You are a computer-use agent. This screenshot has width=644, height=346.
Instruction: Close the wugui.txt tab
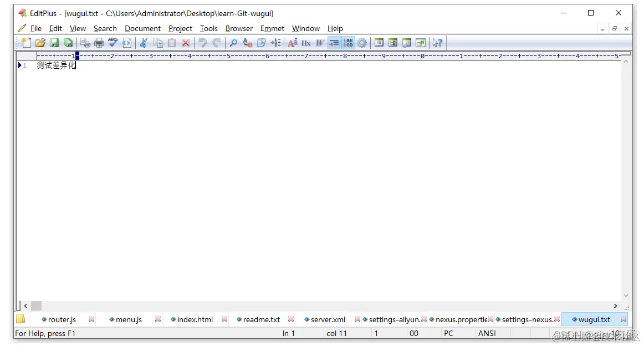click(623, 319)
